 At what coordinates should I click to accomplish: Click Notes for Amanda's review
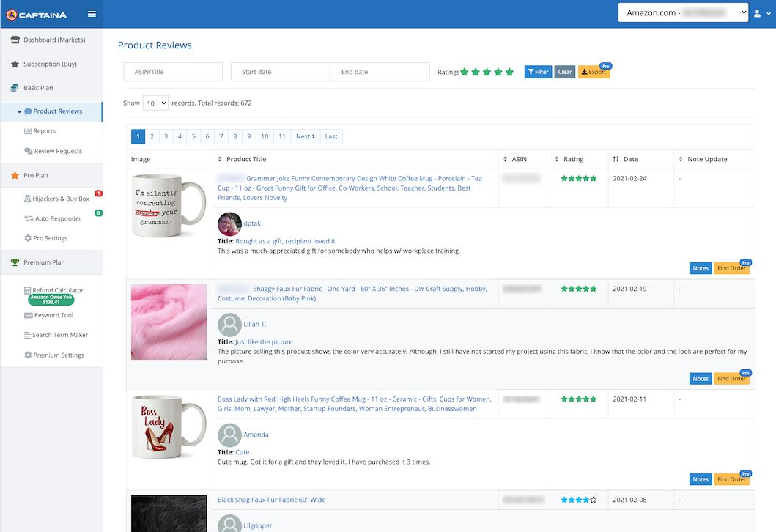coord(701,479)
